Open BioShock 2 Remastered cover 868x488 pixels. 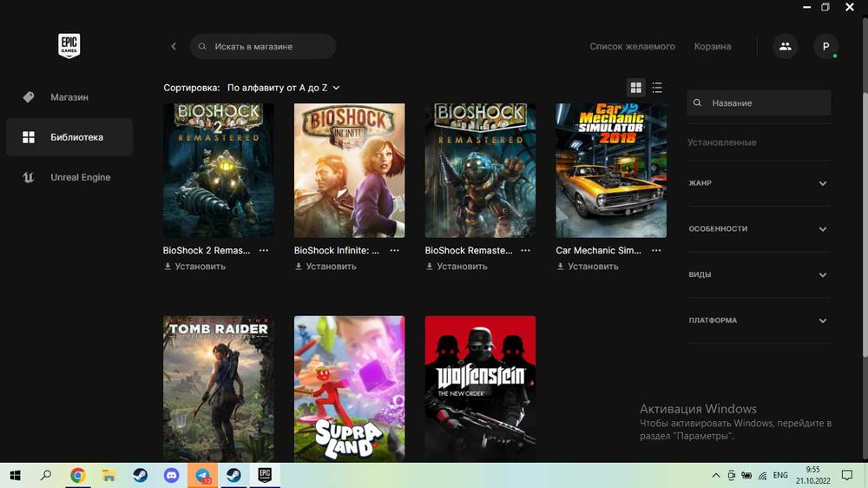[218, 170]
